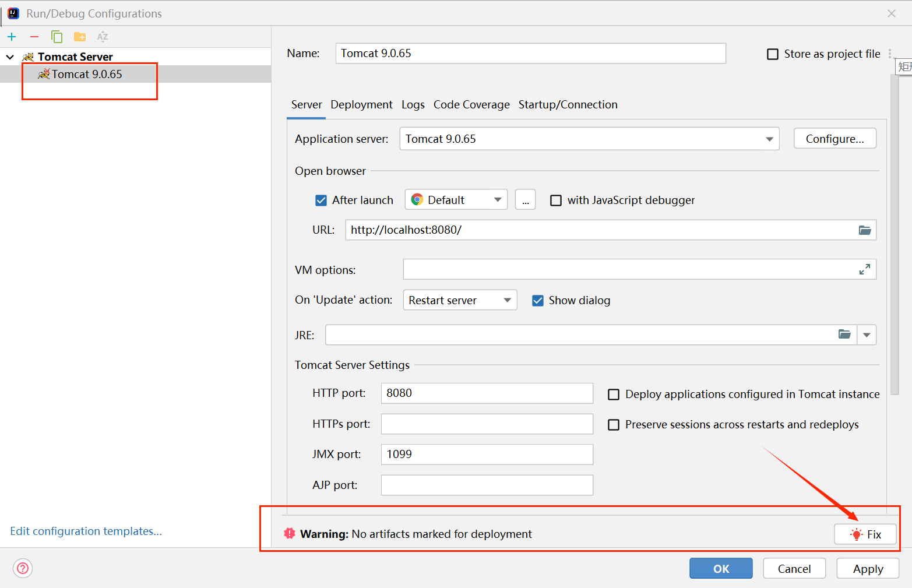The image size is (912, 588).
Task: Open the help question mark icon
Action: pos(23,568)
